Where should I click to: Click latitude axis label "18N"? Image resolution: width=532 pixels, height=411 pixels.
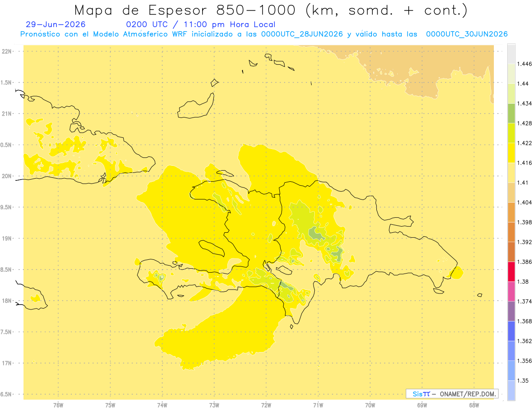(8, 301)
